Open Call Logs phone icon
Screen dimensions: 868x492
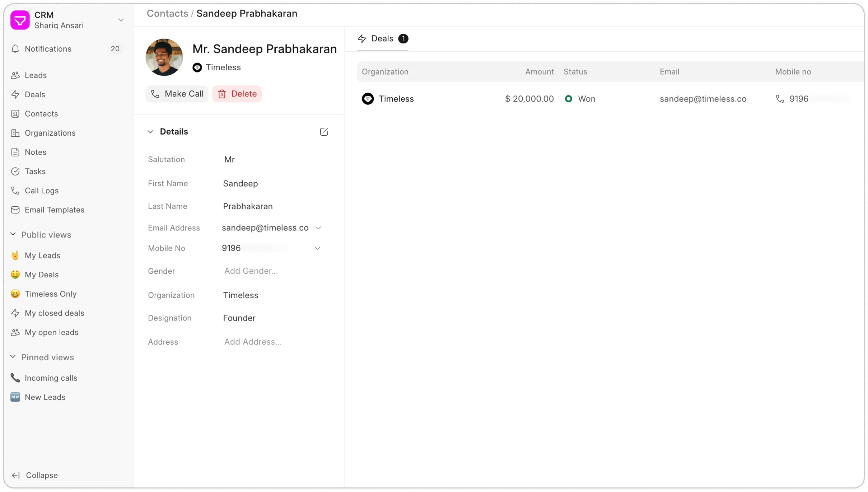click(15, 191)
